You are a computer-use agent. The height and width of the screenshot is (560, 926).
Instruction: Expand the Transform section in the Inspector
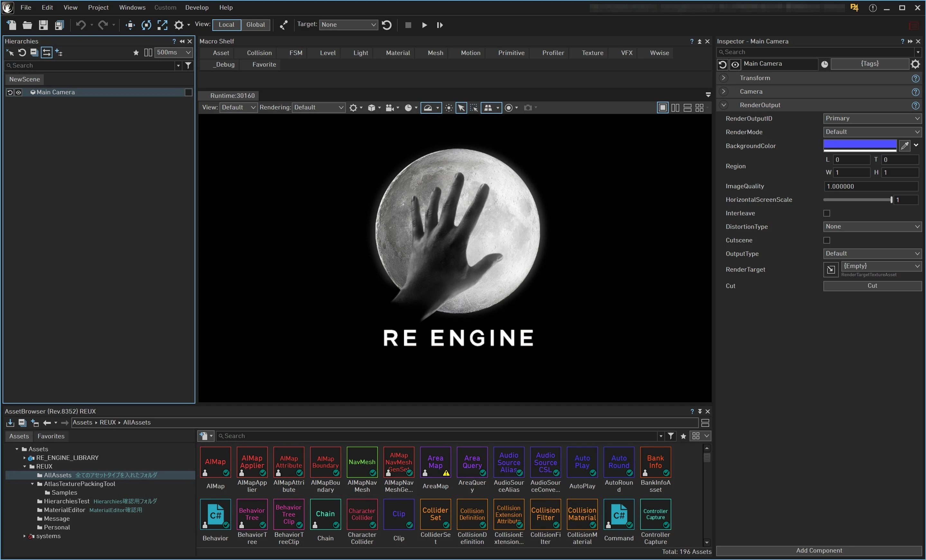point(724,78)
